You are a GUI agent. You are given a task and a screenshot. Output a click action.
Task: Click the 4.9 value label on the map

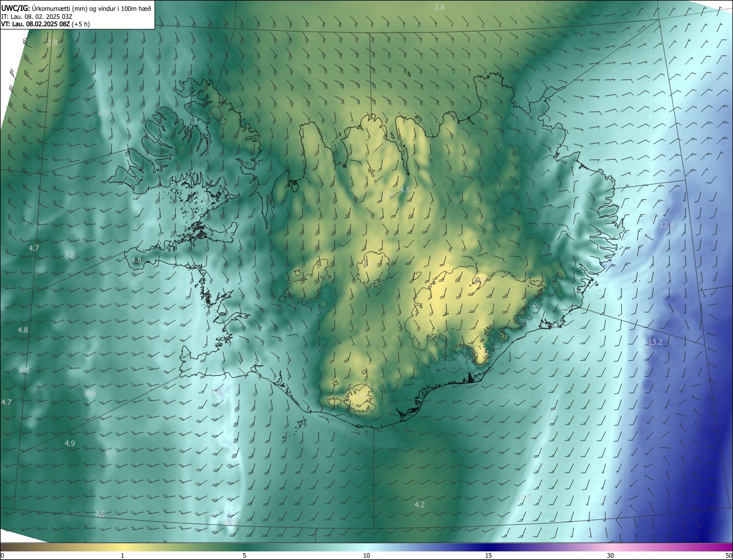[x=69, y=443]
